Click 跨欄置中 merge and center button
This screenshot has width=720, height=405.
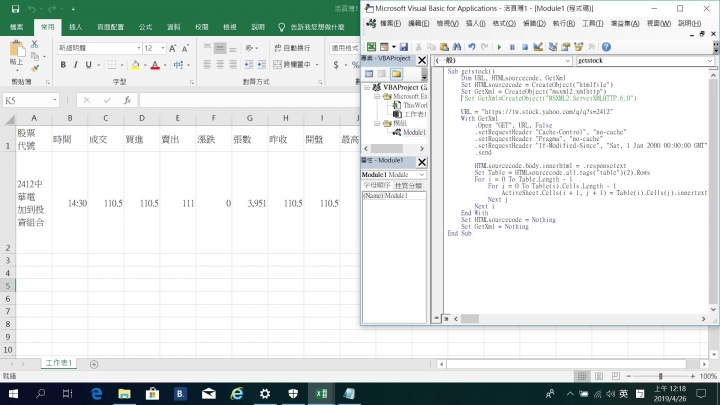point(292,65)
